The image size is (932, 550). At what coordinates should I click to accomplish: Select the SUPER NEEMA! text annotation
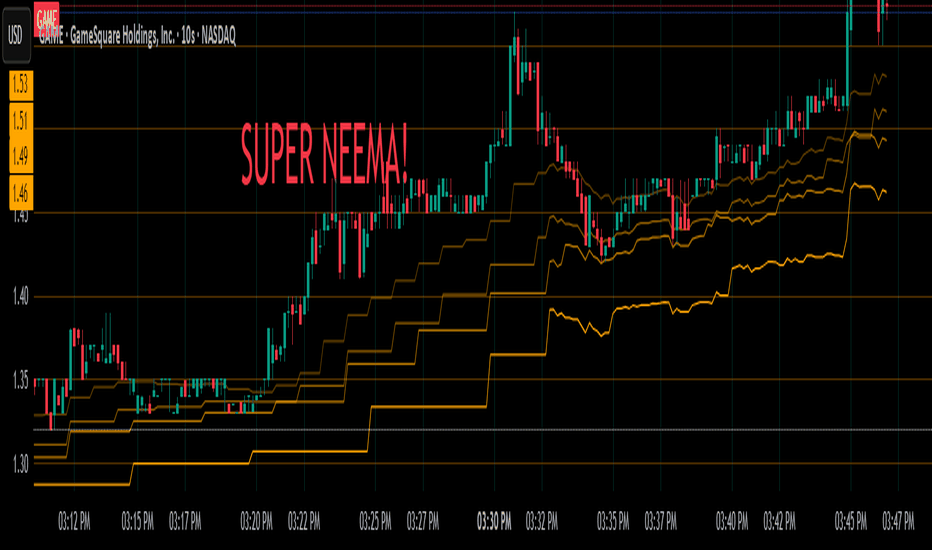(x=325, y=155)
